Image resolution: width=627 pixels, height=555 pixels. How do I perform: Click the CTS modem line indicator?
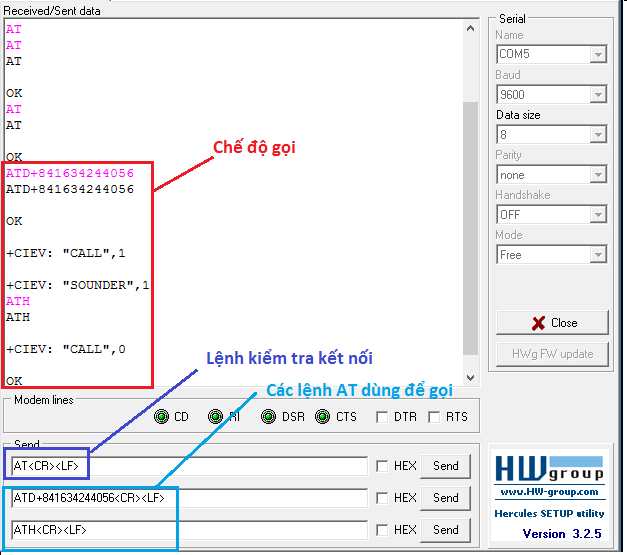(x=322, y=417)
